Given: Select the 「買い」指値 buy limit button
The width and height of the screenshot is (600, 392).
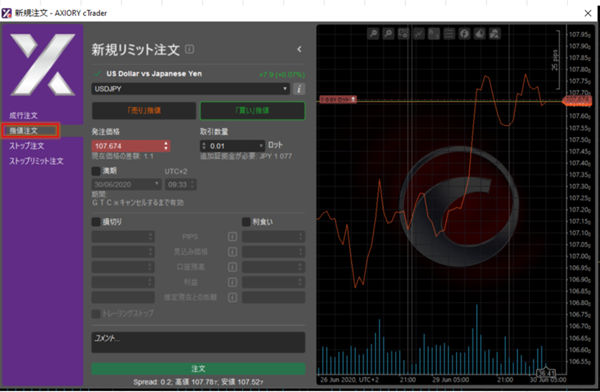Looking at the screenshot, I should point(253,111).
